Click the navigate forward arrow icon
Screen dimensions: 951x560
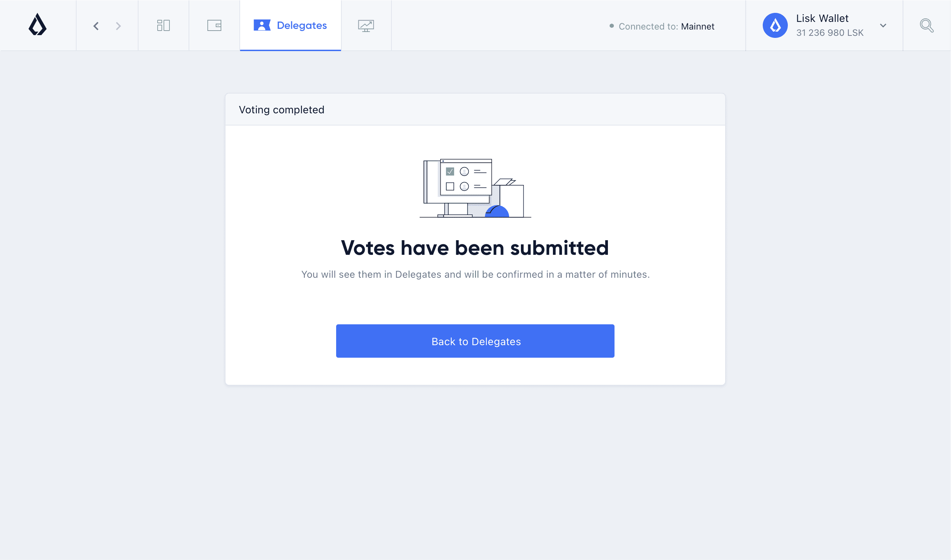119,25
